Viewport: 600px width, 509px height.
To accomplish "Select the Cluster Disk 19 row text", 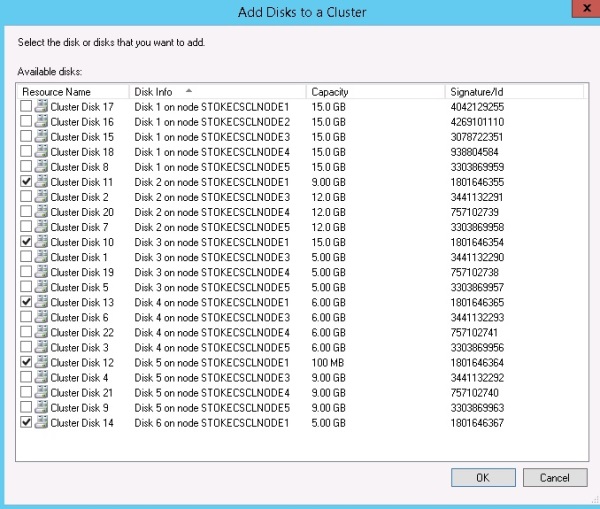I will point(82,272).
